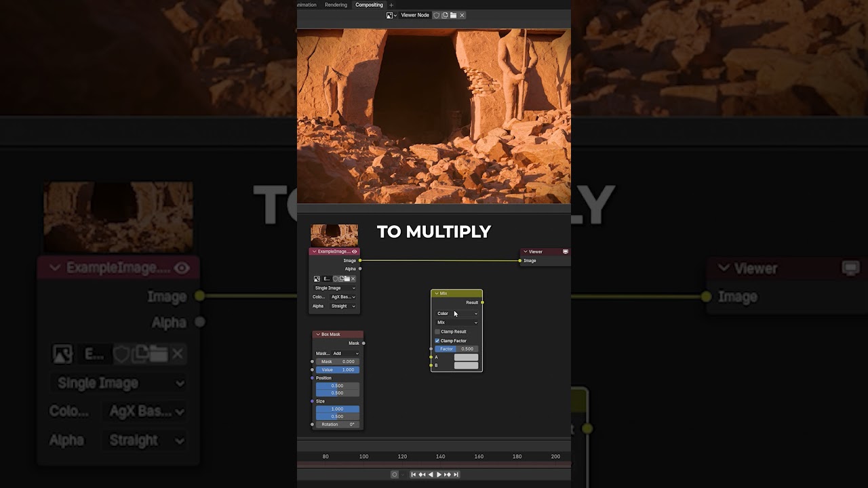Viewport: 868px width, 488px height.
Task: Click the Viewer Node name field
Action: click(x=415, y=15)
